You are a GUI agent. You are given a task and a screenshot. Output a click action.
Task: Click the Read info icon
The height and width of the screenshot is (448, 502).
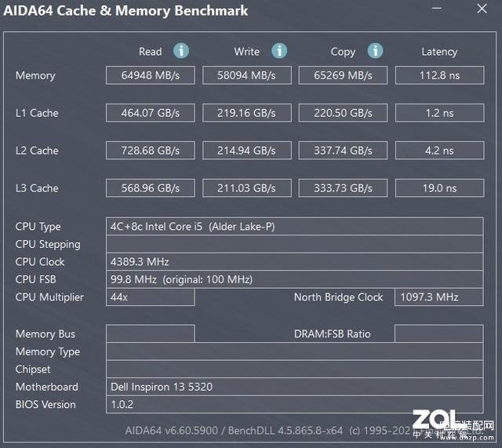coord(181,51)
